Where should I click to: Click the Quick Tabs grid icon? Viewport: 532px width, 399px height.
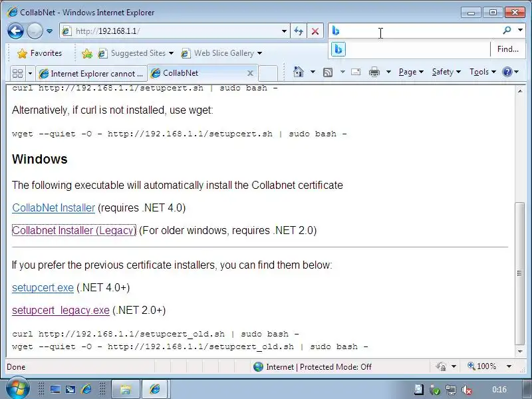18,73
